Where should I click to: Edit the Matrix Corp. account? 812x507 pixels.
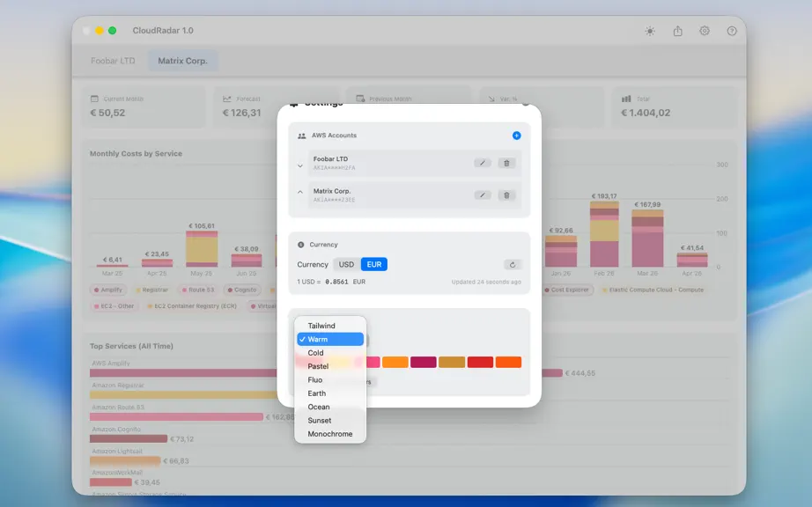coord(482,195)
